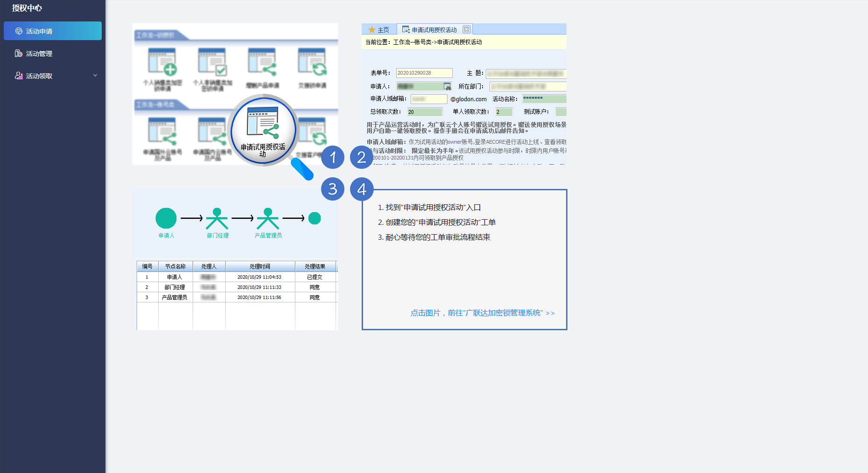Click the 部门经理 person icon in workflow
The width and height of the screenshot is (868, 473).
pyautogui.click(x=217, y=219)
